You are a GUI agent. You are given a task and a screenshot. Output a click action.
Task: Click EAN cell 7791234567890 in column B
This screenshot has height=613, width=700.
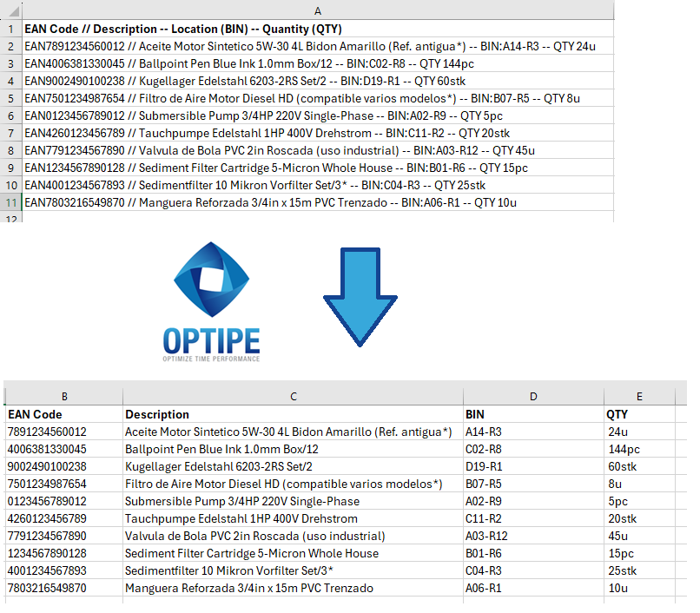point(64,537)
